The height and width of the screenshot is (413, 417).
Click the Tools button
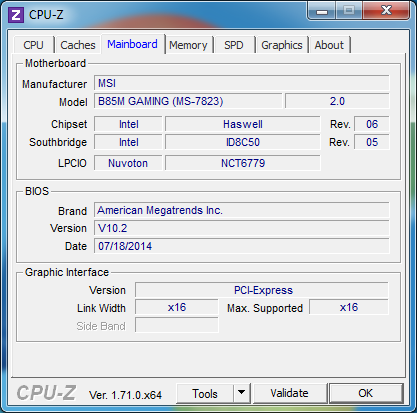click(205, 393)
